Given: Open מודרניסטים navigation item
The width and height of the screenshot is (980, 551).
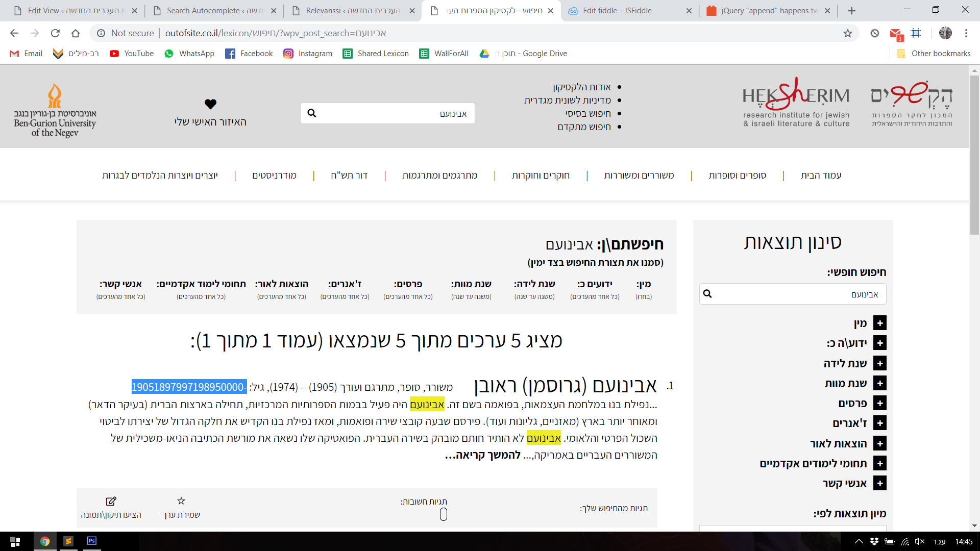Looking at the screenshot, I should (x=274, y=176).
